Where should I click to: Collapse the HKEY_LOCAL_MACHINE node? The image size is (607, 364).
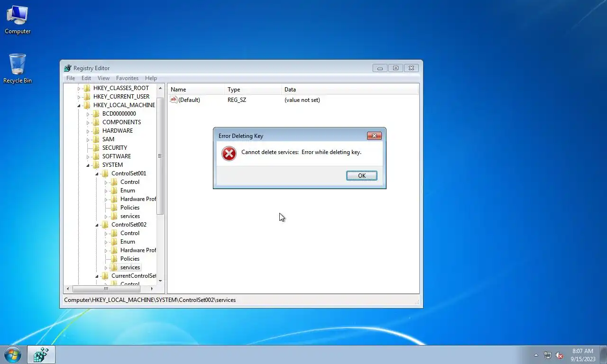point(79,105)
